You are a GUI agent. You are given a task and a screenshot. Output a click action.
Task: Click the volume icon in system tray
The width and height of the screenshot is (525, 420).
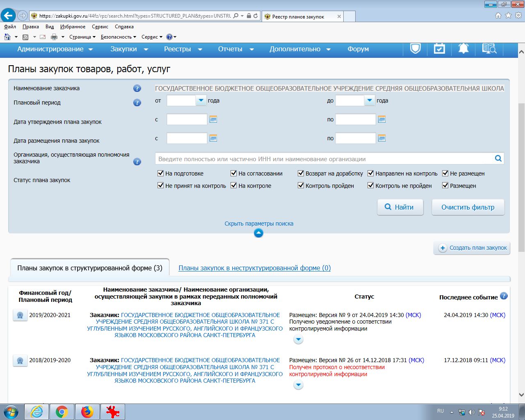[x=471, y=412]
